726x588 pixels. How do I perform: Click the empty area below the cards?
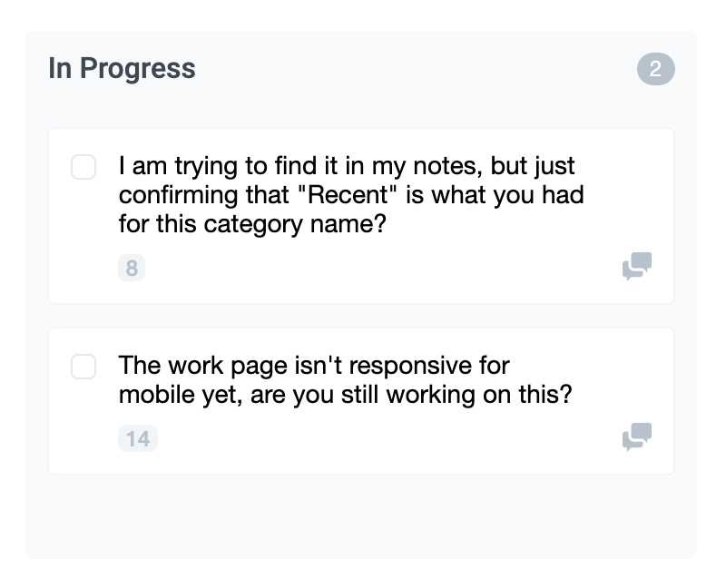coord(361,516)
